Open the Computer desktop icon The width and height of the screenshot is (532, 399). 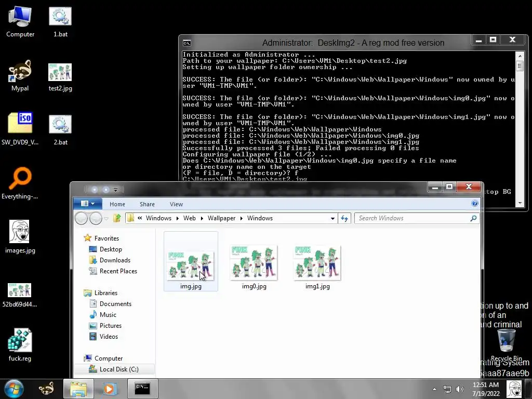click(x=20, y=22)
